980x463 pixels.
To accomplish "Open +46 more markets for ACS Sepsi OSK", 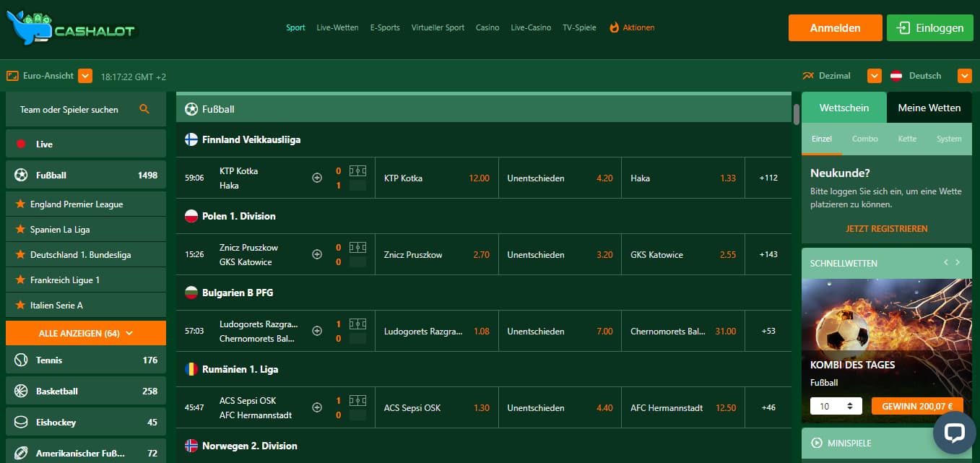I will pos(768,407).
